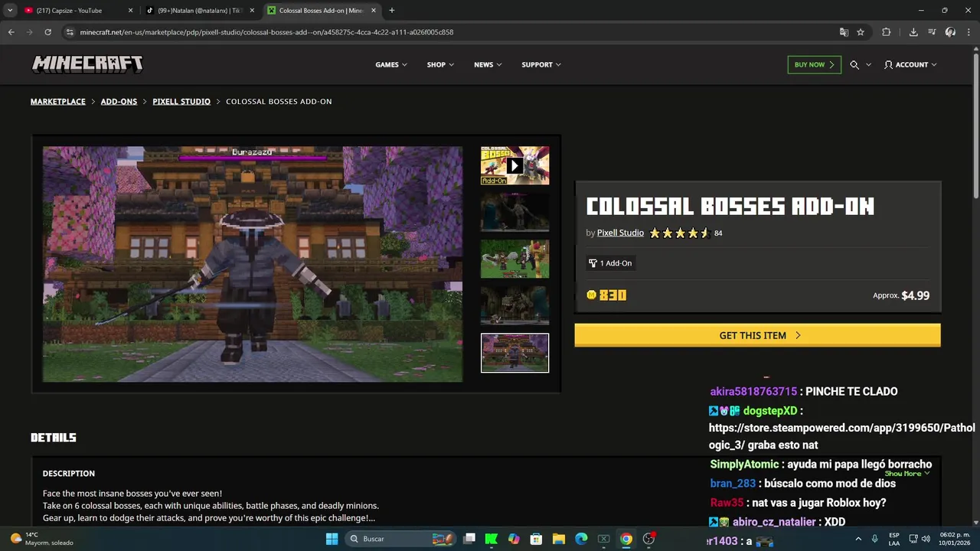The image size is (980, 551).
Task: Show hidden system tray icons
Action: 859,539
